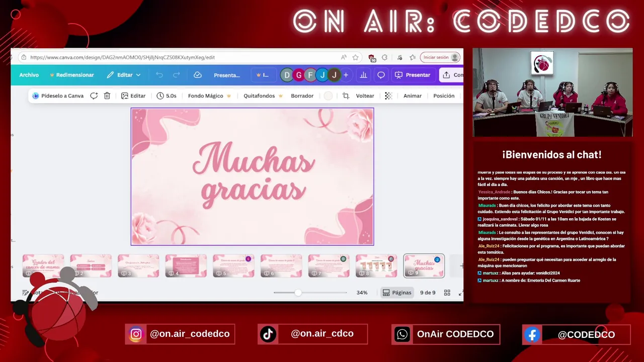Go to slide 6 thumbnail
644x362 pixels.
pos(281,265)
